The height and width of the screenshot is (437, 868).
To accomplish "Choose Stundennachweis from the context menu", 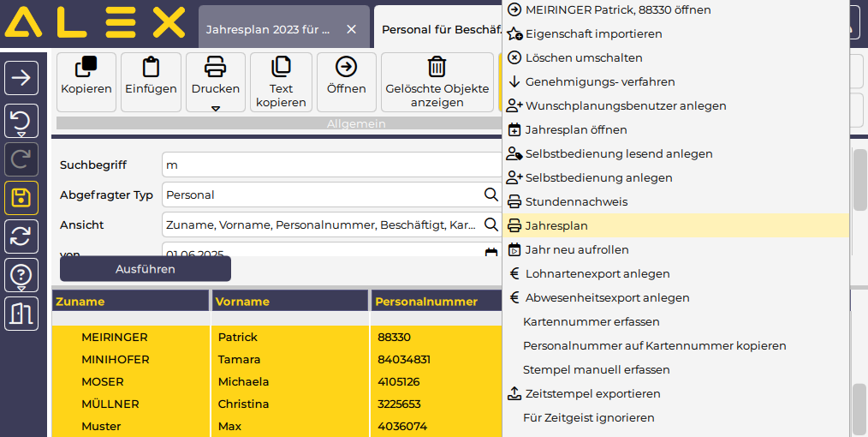I will click(x=576, y=202).
